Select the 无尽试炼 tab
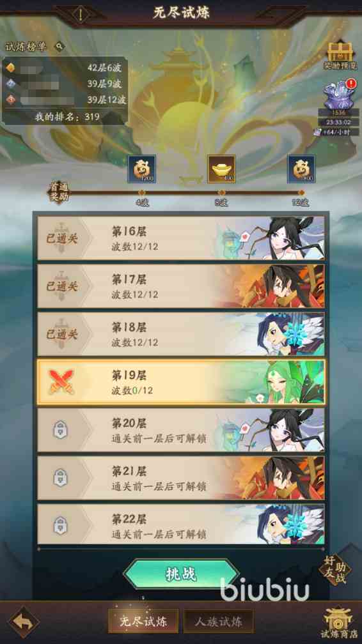This screenshot has width=362, height=644. (143, 622)
